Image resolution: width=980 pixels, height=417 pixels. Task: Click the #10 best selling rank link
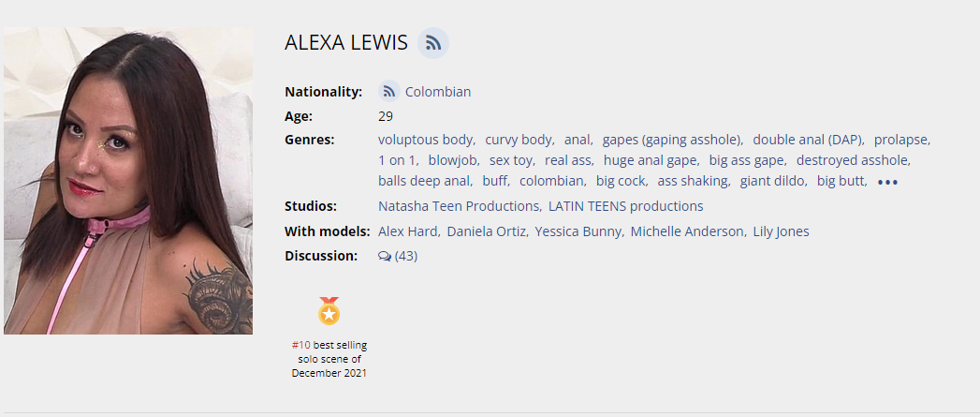coord(300,345)
